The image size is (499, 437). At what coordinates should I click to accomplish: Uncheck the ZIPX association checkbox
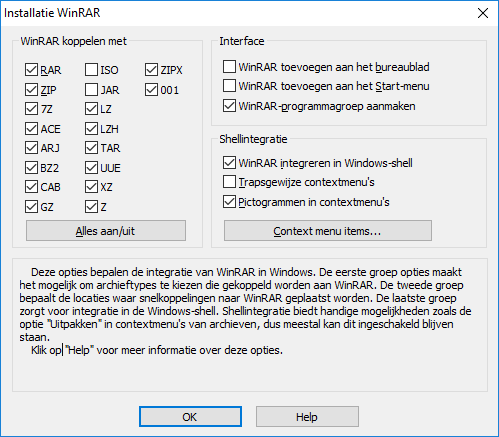151,70
